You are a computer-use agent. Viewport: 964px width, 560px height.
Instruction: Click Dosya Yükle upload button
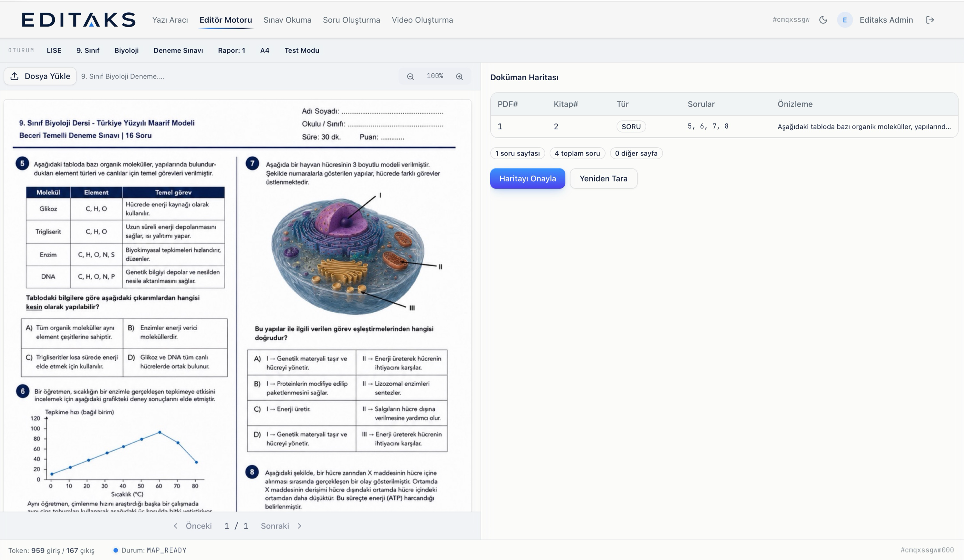click(40, 76)
